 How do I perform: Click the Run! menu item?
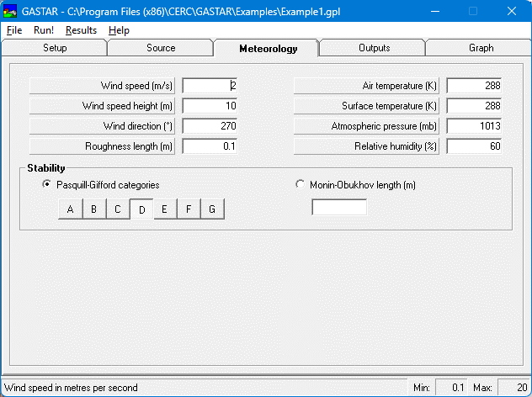(44, 29)
